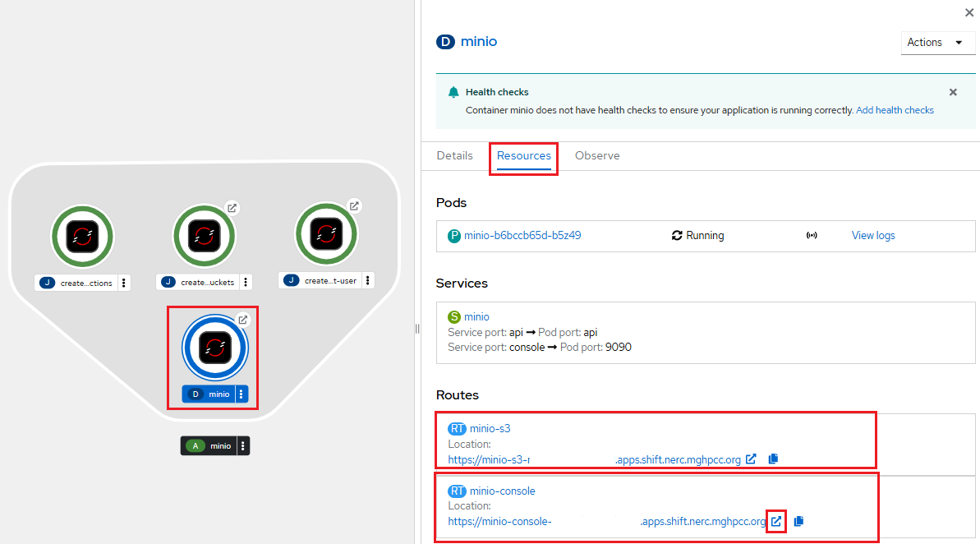This screenshot has width=980, height=544.
Task: Click the Running status sync icon
Action: pyautogui.click(x=677, y=236)
